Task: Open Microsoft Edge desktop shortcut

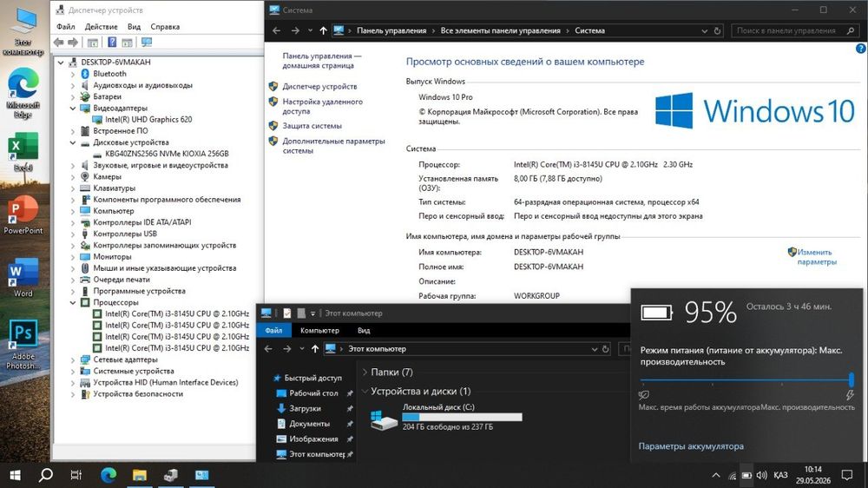Action: (23, 92)
